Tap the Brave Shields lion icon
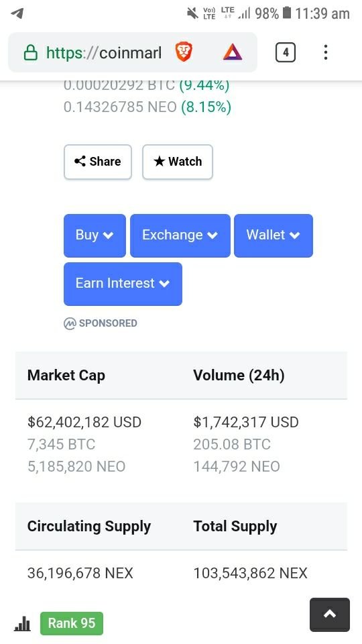Screen dimensions: 362x644 184,52
